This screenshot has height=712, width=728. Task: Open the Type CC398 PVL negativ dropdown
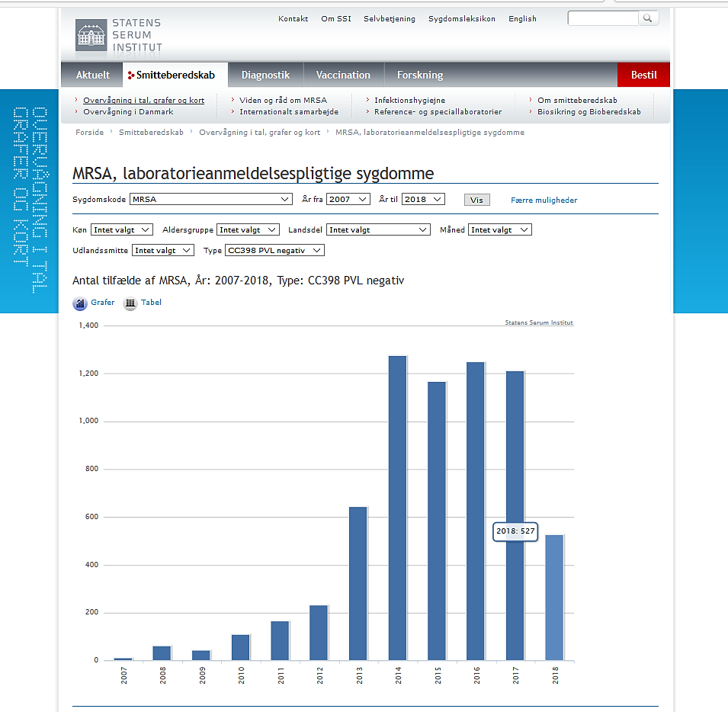274,250
